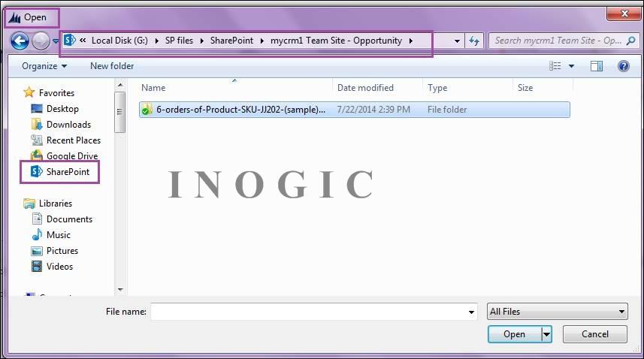Screen dimensions: 644x359
Task: Open Help with the question mark icon
Action: (623, 66)
